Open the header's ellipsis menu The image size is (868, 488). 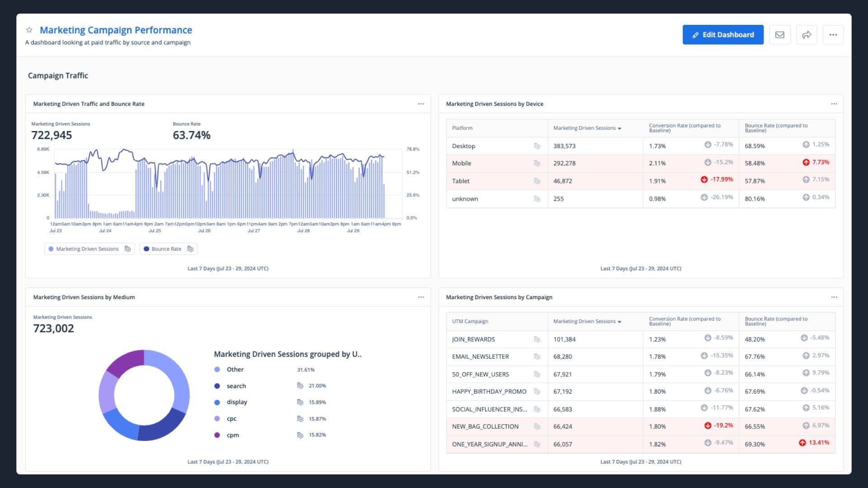834,34
